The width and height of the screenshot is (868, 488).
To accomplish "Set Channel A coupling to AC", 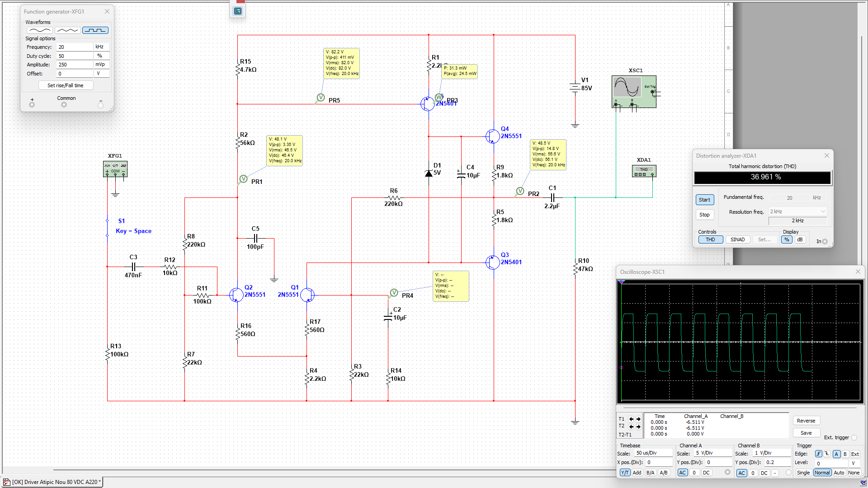I will tap(683, 473).
